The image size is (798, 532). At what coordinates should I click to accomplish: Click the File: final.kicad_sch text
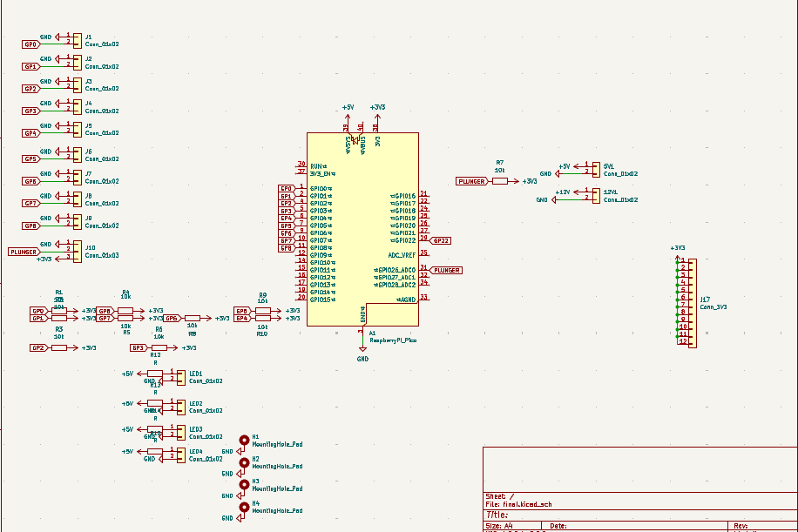coord(519,502)
